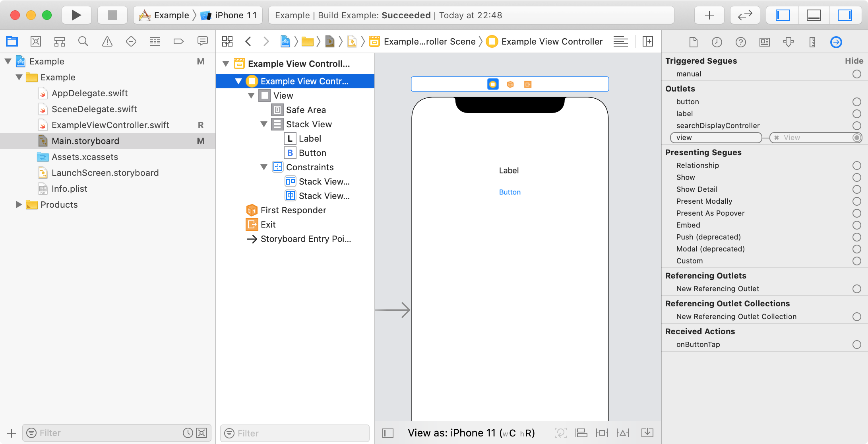Open the Example scheme selector
Image resolution: width=868 pixels, height=444 pixels.
pyautogui.click(x=164, y=15)
